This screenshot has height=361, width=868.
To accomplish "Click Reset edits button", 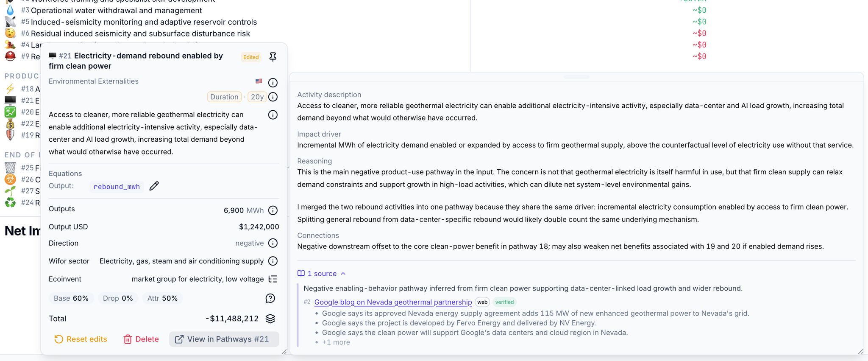I will pos(81,339).
